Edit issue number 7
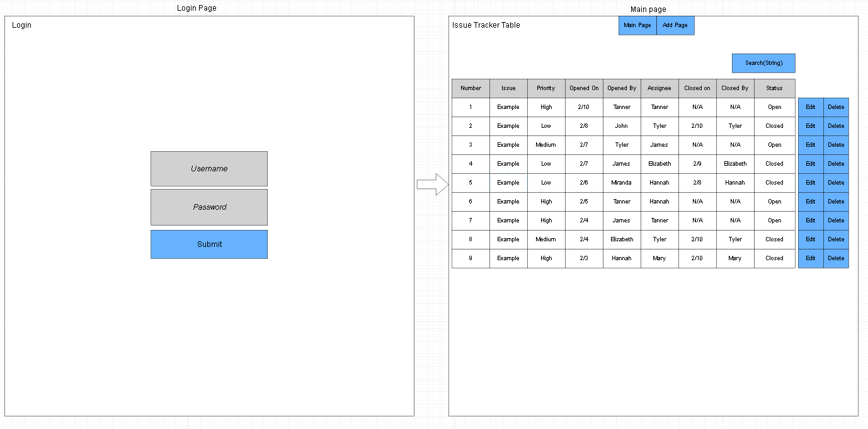This screenshot has width=868, height=429. coord(811,220)
